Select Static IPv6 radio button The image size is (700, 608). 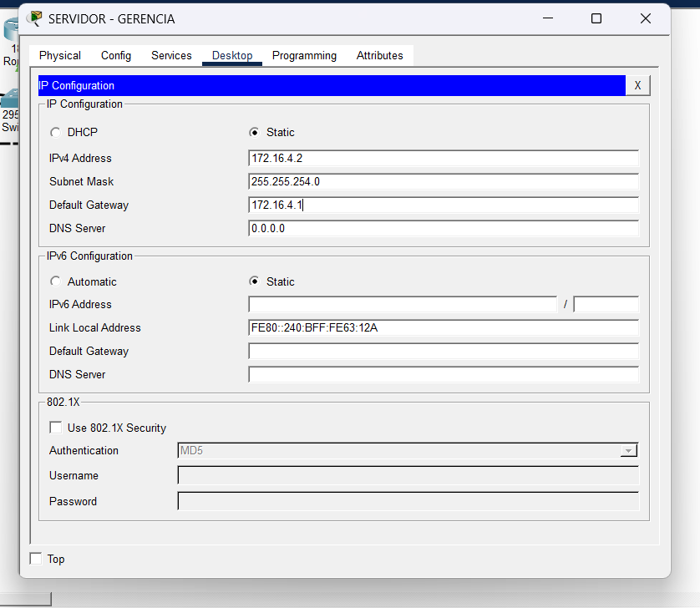click(x=254, y=281)
